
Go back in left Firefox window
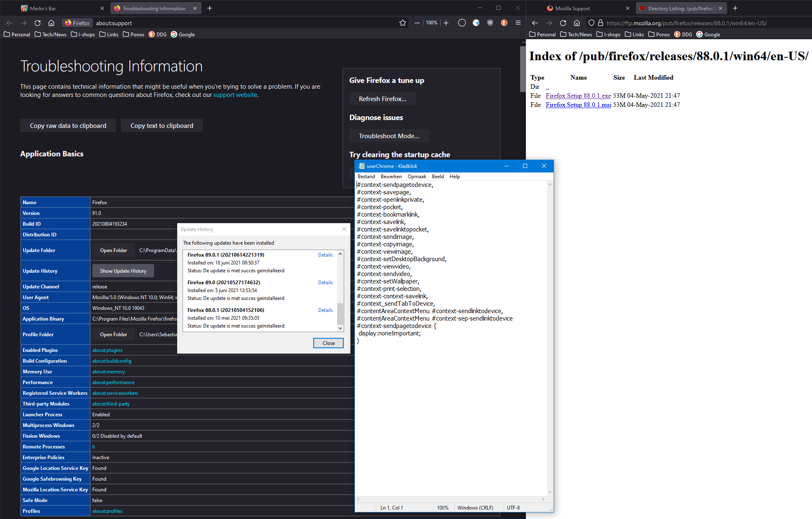tap(9, 23)
